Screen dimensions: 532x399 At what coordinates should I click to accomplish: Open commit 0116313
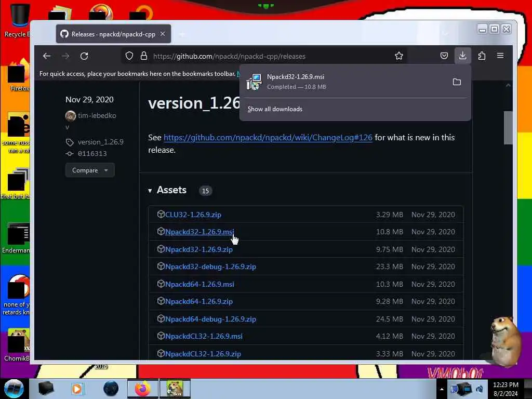coord(92,153)
